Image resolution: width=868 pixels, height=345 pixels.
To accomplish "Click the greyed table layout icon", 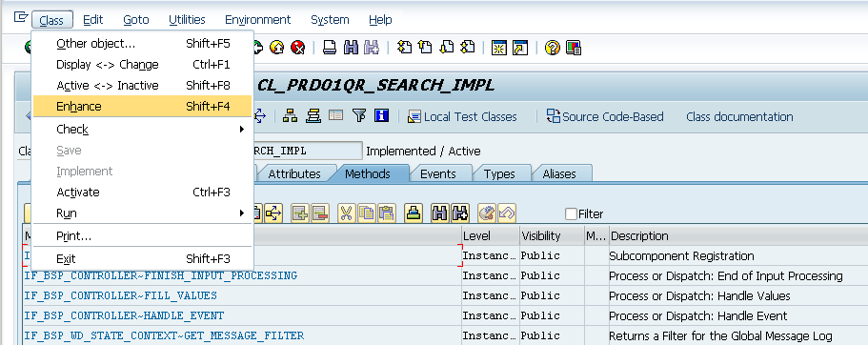I will (336, 115).
